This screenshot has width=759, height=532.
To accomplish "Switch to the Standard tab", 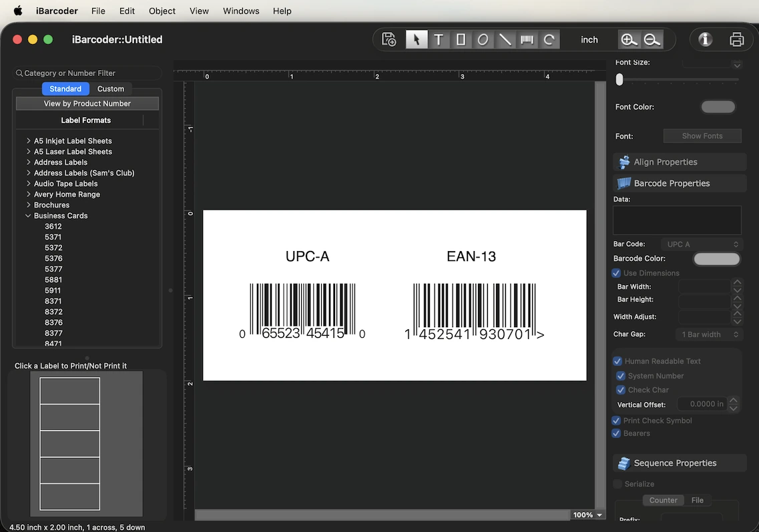I will (65, 89).
